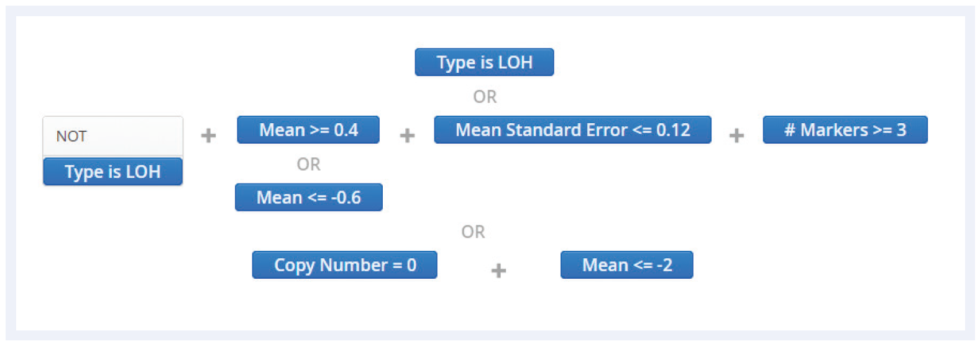The image size is (980, 346).
Task: Open the Mean <= -0.6 condition
Action: coord(308,197)
